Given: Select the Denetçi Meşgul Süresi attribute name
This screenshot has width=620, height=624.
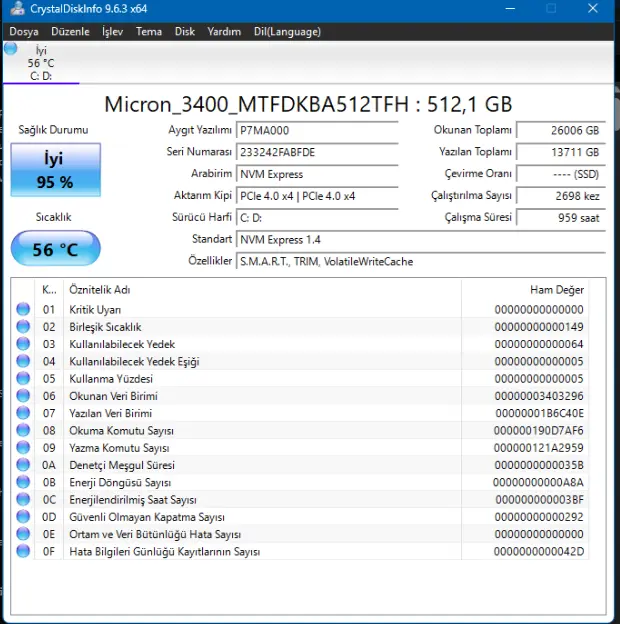Looking at the screenshot, I should pos(122,465).
